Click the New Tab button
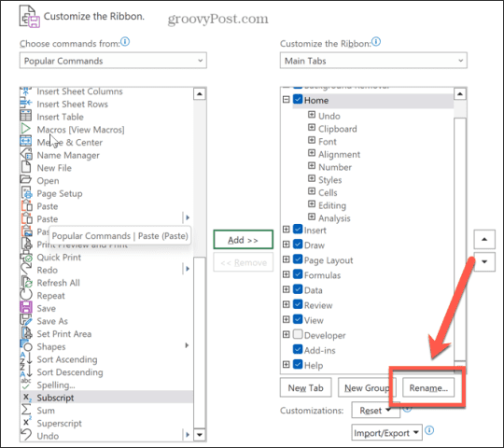This screenshot has width=504, height=448. (306, 388)
